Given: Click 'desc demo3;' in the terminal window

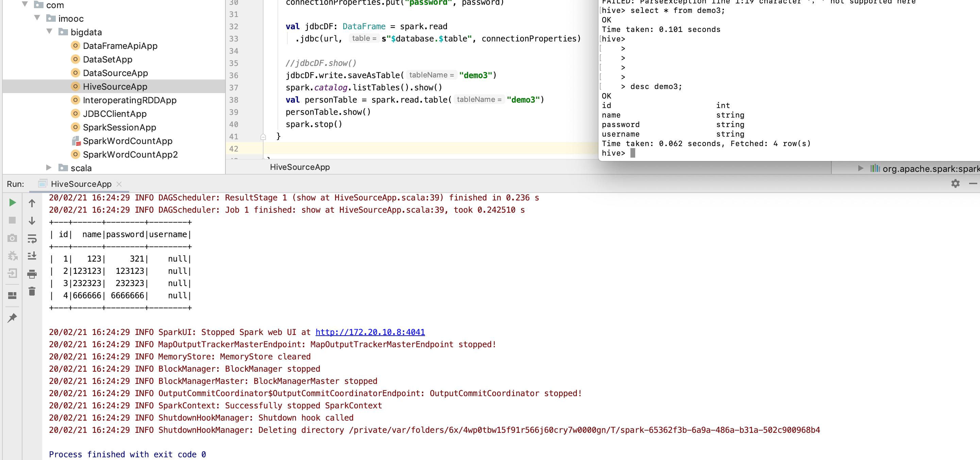Looking at the screenshot, I should (x=656, y=86).
